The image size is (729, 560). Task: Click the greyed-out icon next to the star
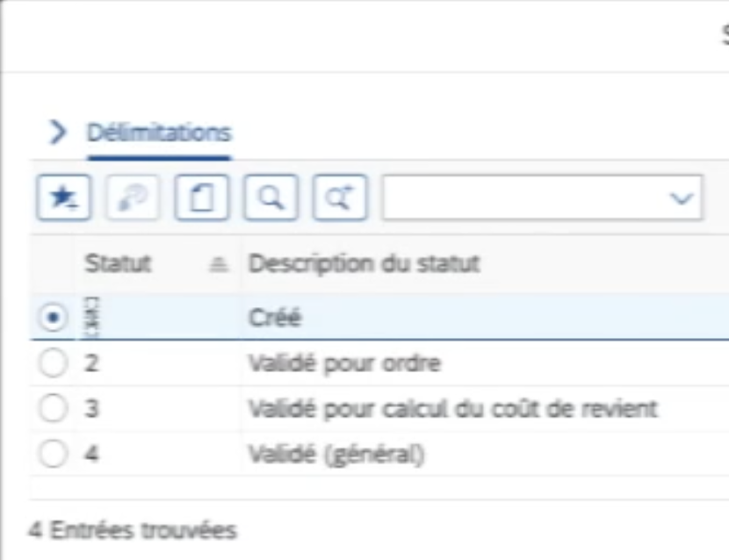(128, 199)
